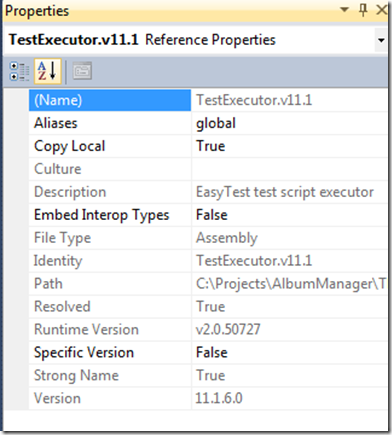Toggle the Copy Local value True

[x=289, y=146]
